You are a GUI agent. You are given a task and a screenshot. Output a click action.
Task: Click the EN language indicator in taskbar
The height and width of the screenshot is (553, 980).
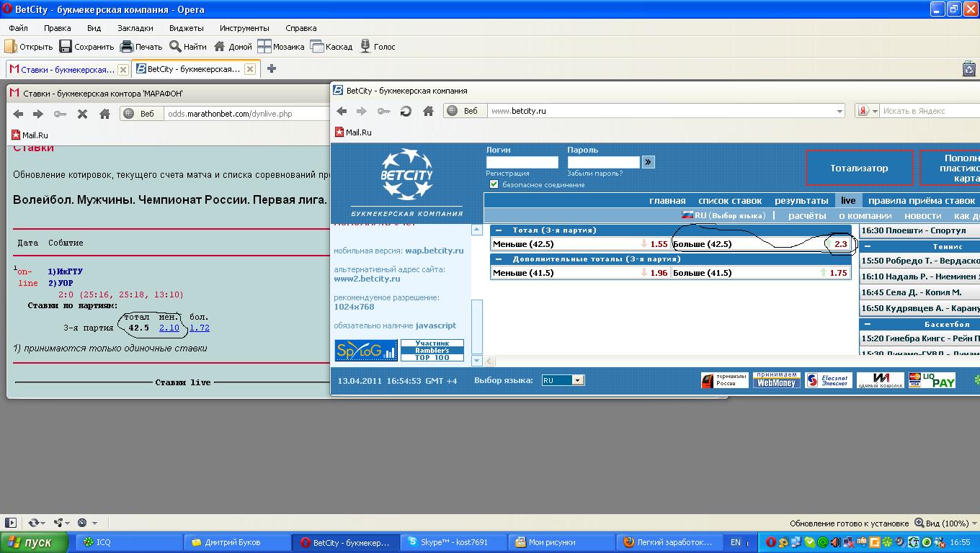click(x=736, y=542)
